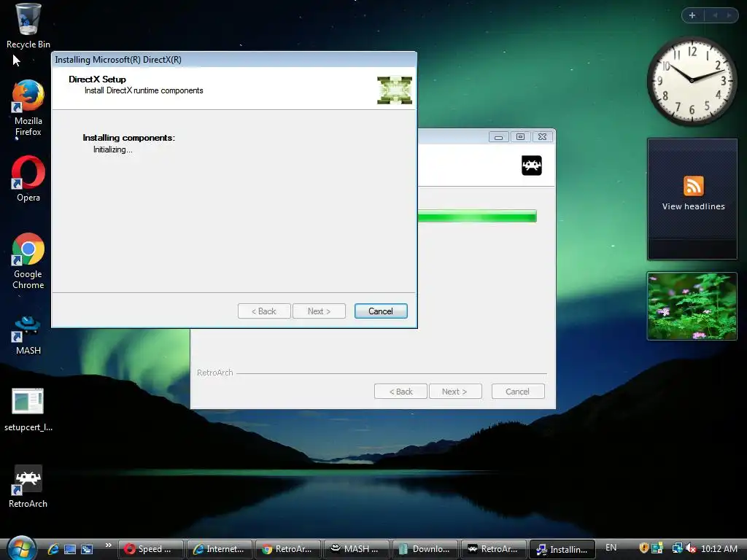This screenshot has height=560, width=747.
Task: Click Back in RetroArch installer window
Action: pyautogui.click(x=400, y=392)
